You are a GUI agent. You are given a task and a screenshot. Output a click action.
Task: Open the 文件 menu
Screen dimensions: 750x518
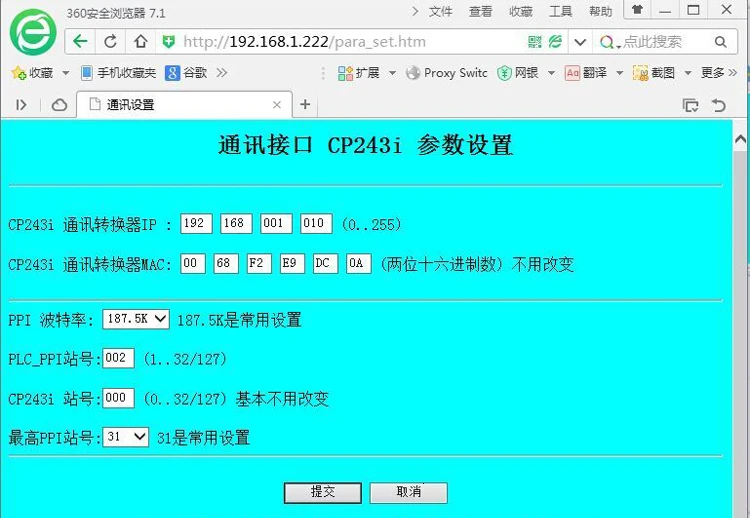tap(440, 11)
